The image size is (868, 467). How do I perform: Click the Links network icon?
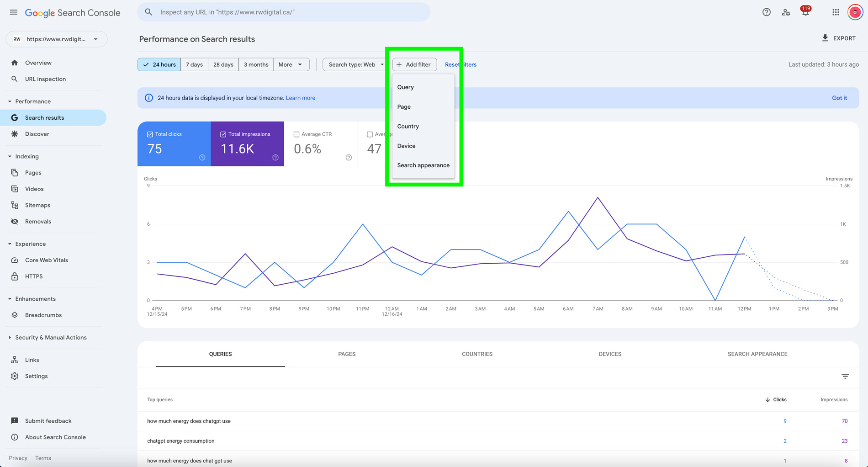[15, 360]
